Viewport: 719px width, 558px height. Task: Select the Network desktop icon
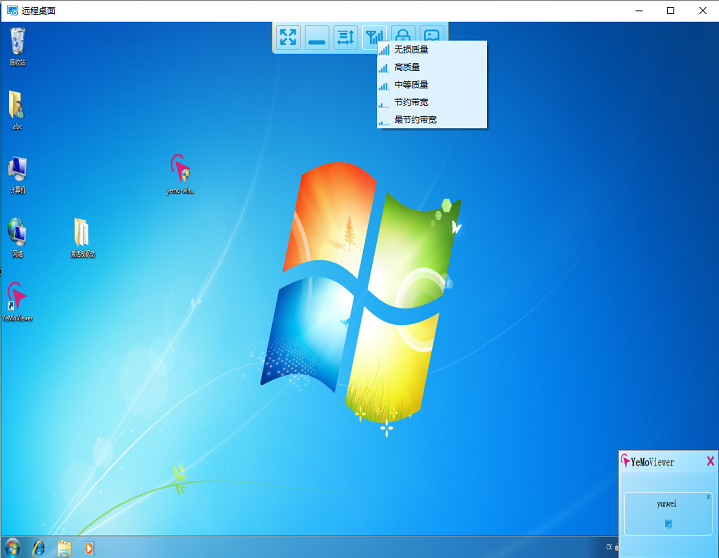click(x=17, y=238)
